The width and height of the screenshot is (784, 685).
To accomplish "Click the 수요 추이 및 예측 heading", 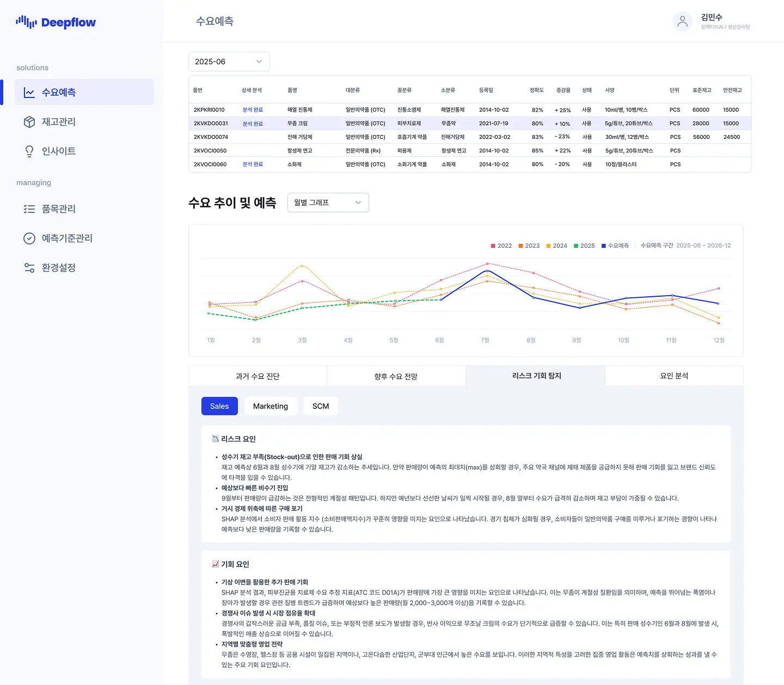I will click(x=232, y=203).
